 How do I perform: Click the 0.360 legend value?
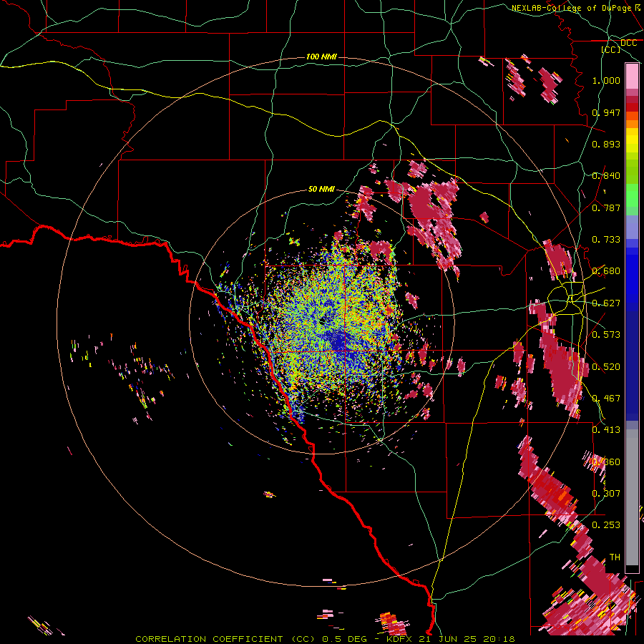point(606,462)
